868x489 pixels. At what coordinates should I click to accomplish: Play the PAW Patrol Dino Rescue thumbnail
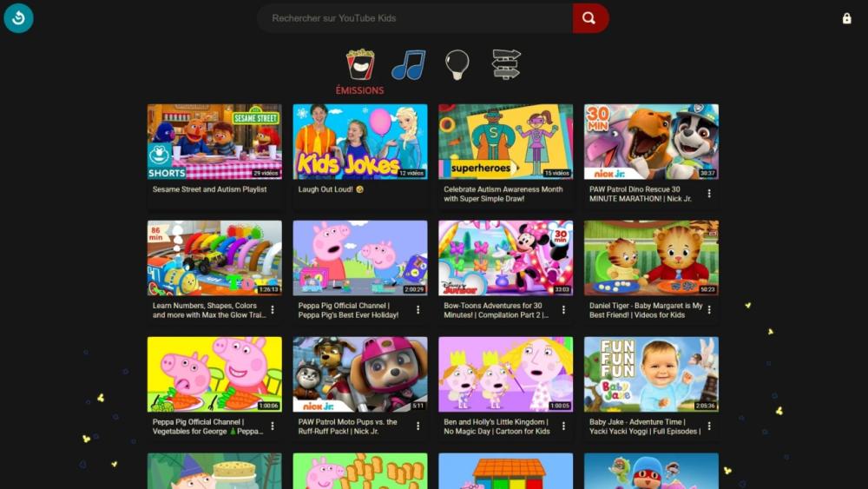[x=651, y=142]
